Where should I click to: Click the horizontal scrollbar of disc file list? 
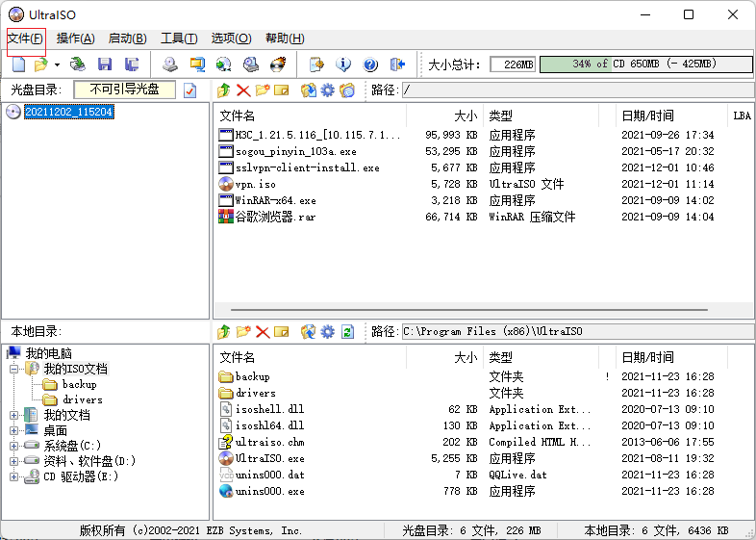(x=469, y=310)
